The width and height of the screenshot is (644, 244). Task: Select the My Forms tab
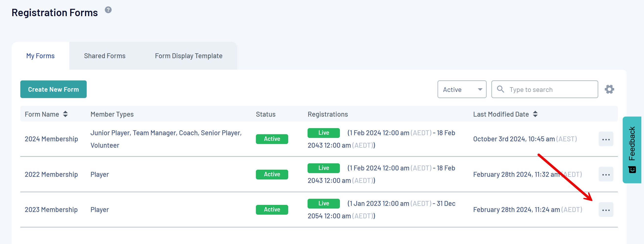[x=40, y=56]
